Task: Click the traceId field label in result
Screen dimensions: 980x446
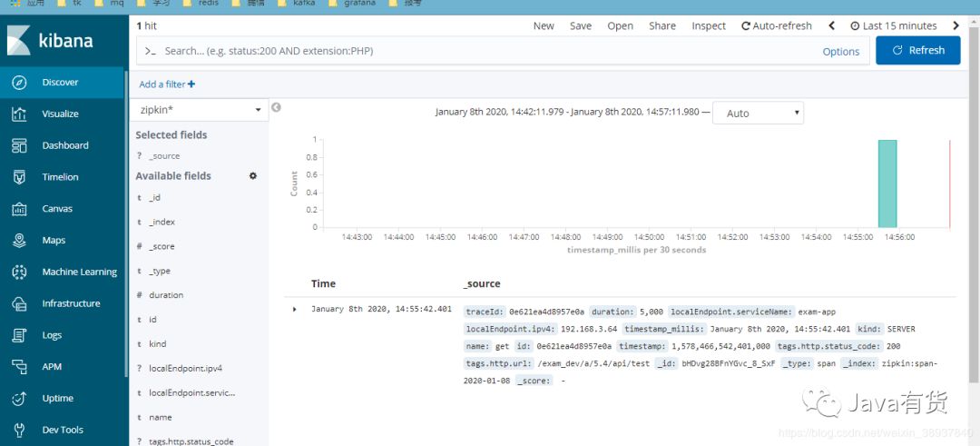Action: [485, 312]
